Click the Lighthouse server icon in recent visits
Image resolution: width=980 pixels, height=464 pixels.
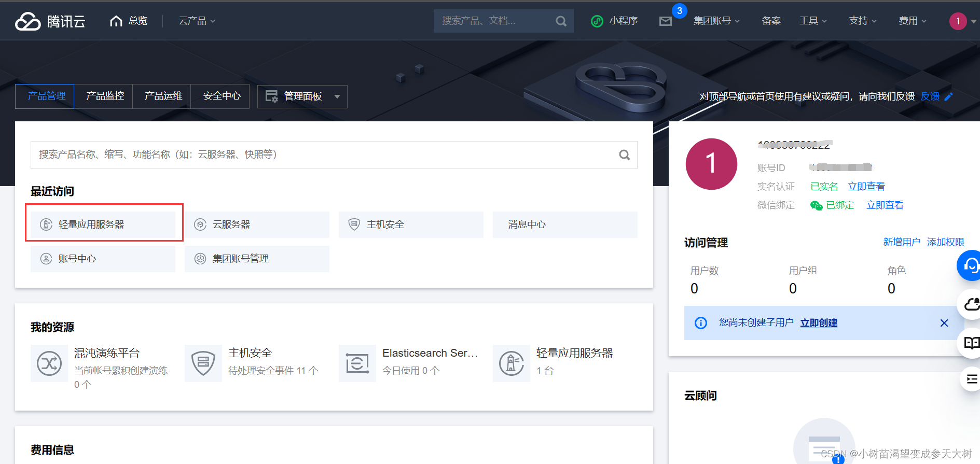tap(46, 224)
